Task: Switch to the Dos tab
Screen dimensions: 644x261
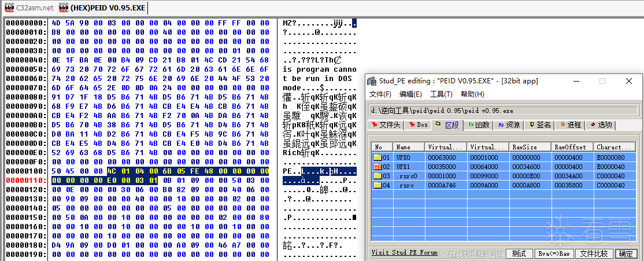Action: pyautogui.click(x=418, y=124)
